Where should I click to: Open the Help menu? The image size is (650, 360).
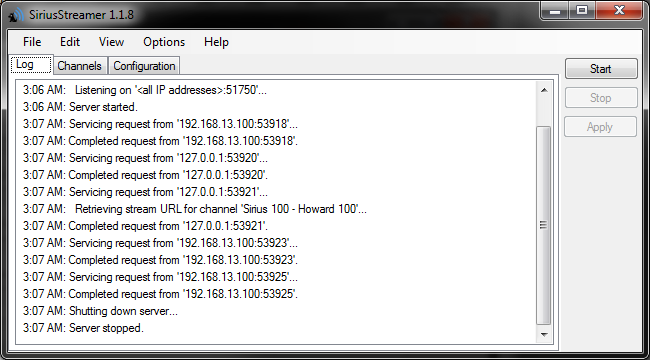click(216, 42)
